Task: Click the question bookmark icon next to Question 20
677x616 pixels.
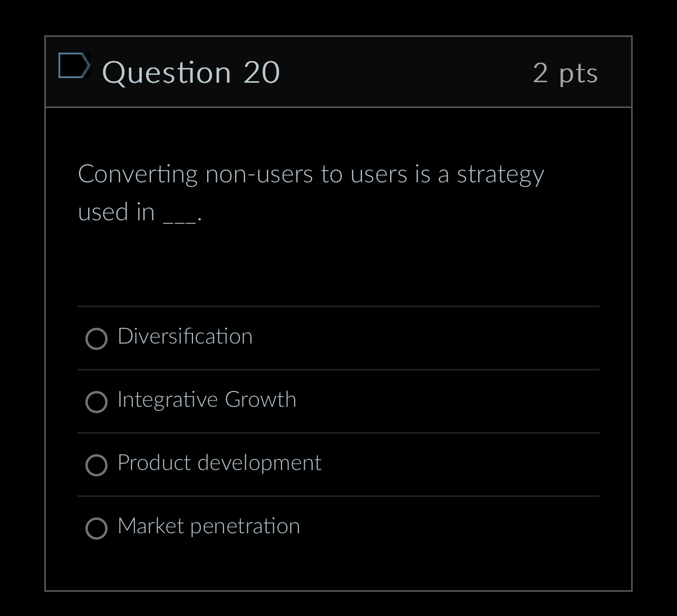Action: click(x=74, y=65)
